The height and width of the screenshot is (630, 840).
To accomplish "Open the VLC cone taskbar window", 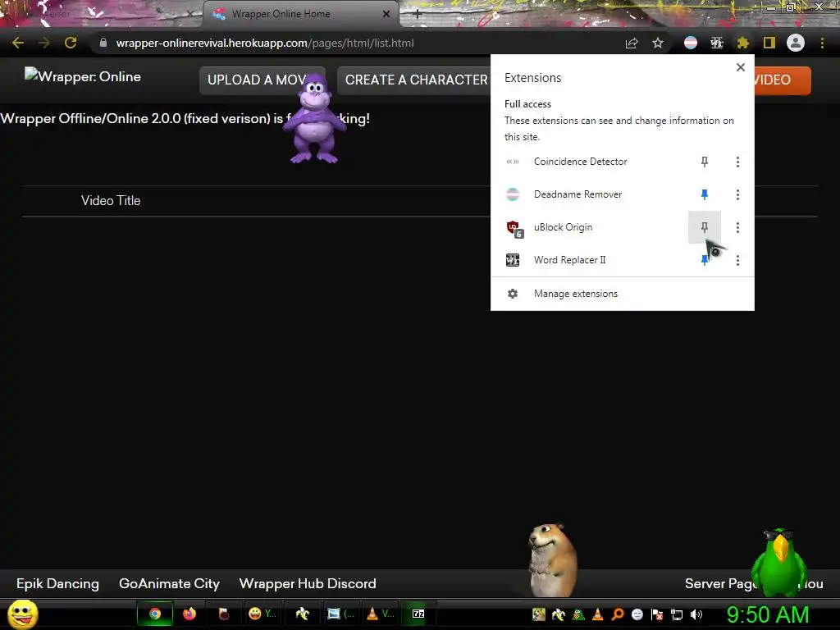I will (x=381, y=614).
